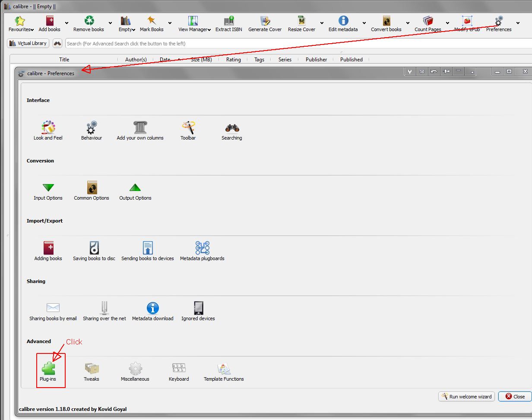Sort by Series column header
Screen dimensions: 532x420
(285, 60)
